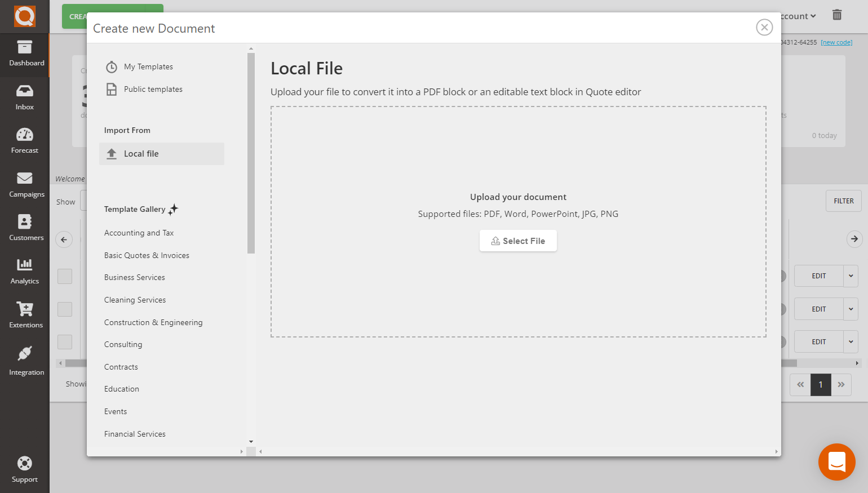
Task: View the Forecast panel
Action: 25,141
